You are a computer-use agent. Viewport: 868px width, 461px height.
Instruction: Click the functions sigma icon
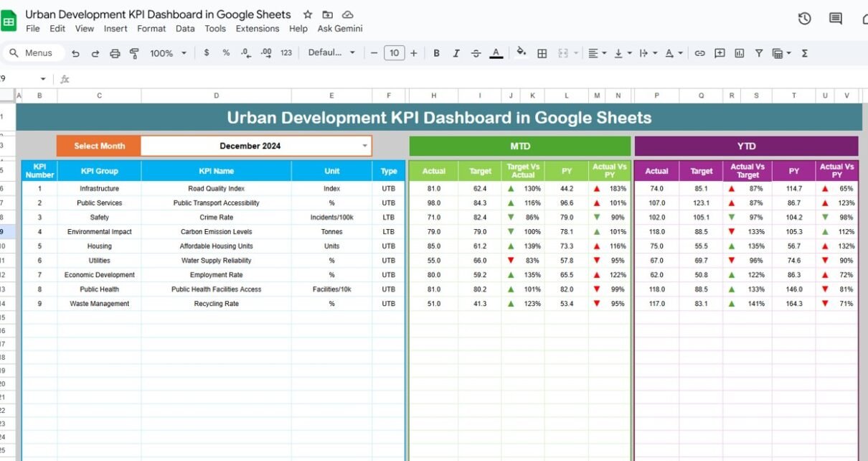coord(804,53)
